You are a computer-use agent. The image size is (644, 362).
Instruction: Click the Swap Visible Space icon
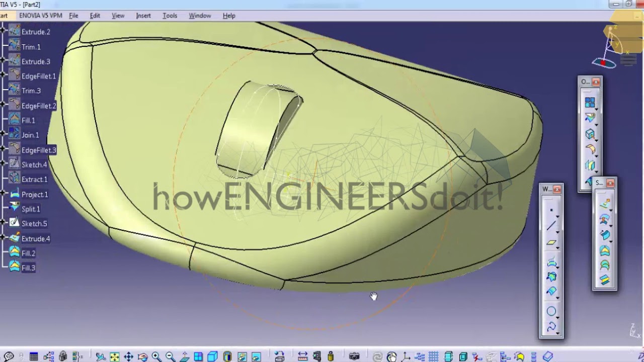tap(256, 356)
